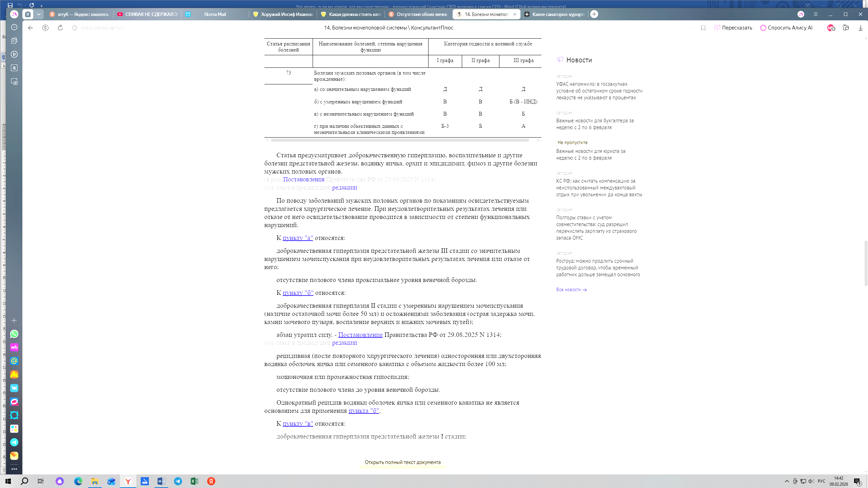Open the browser downloads arrow icon
The width and height of the screenshot is (868, 488).
[861, 28]
